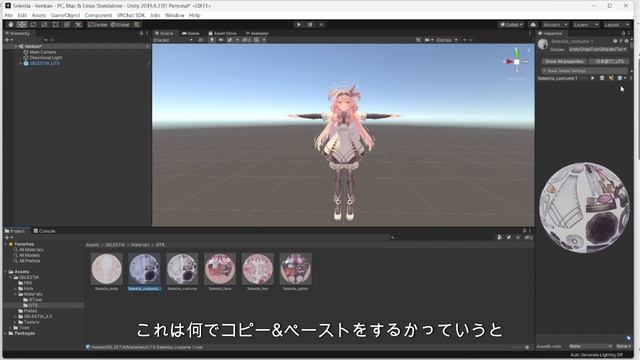Select the Move tool in toolbar

pos(22,24)
